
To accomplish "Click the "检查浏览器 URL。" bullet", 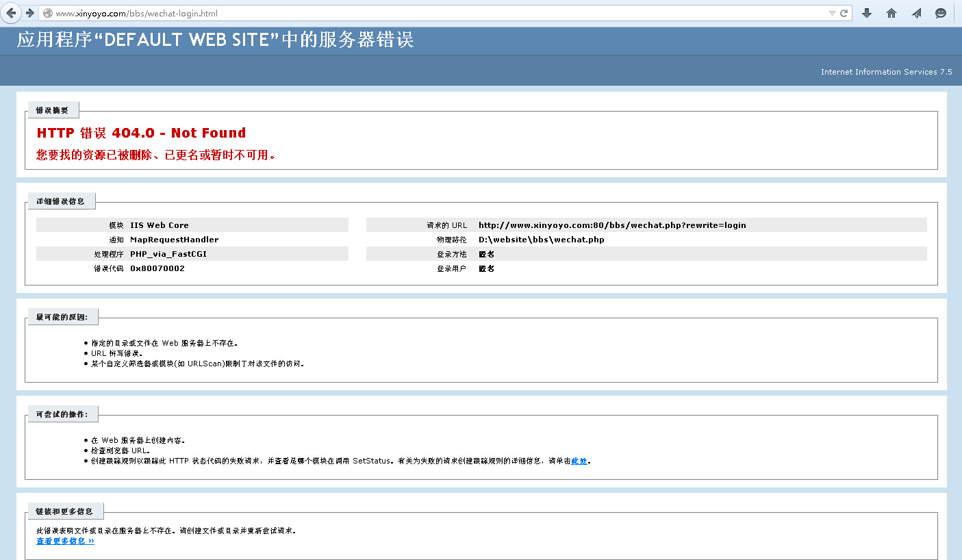I will 121,450.
